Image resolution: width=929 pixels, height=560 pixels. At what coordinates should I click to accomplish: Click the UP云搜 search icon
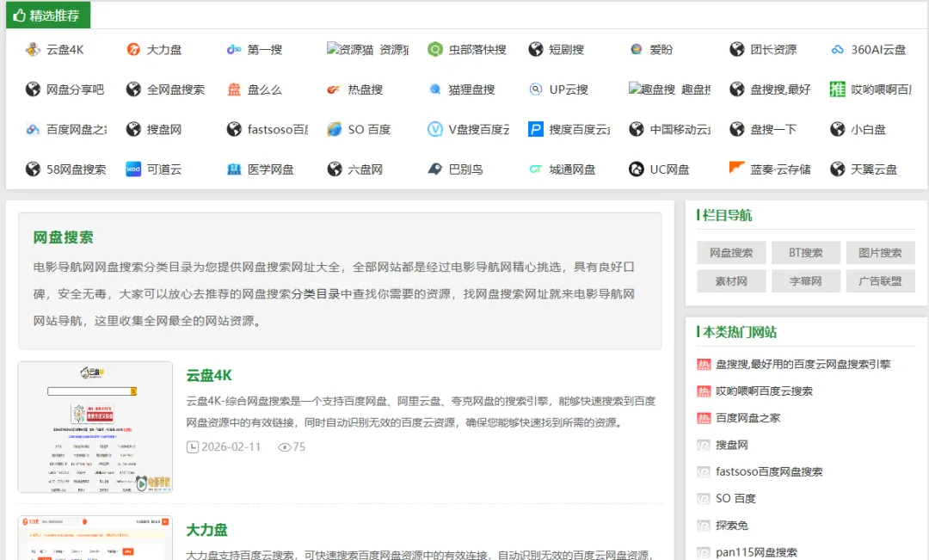tap(536, 89)
